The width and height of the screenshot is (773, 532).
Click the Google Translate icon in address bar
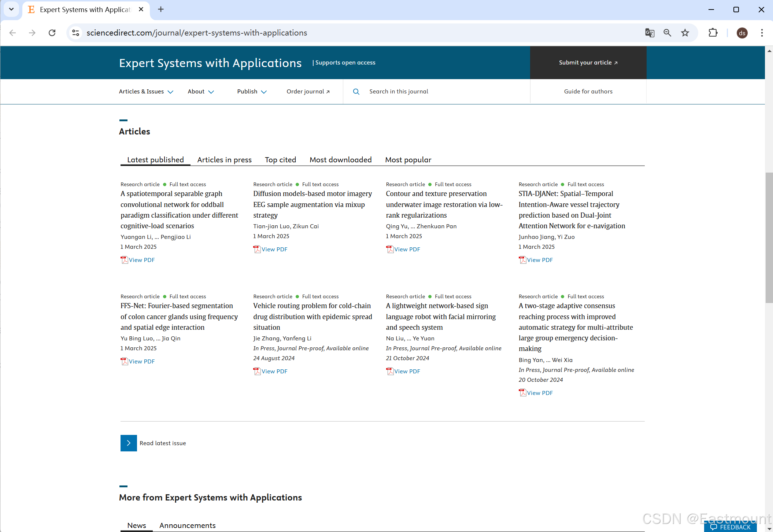click(x=650, y=33)
